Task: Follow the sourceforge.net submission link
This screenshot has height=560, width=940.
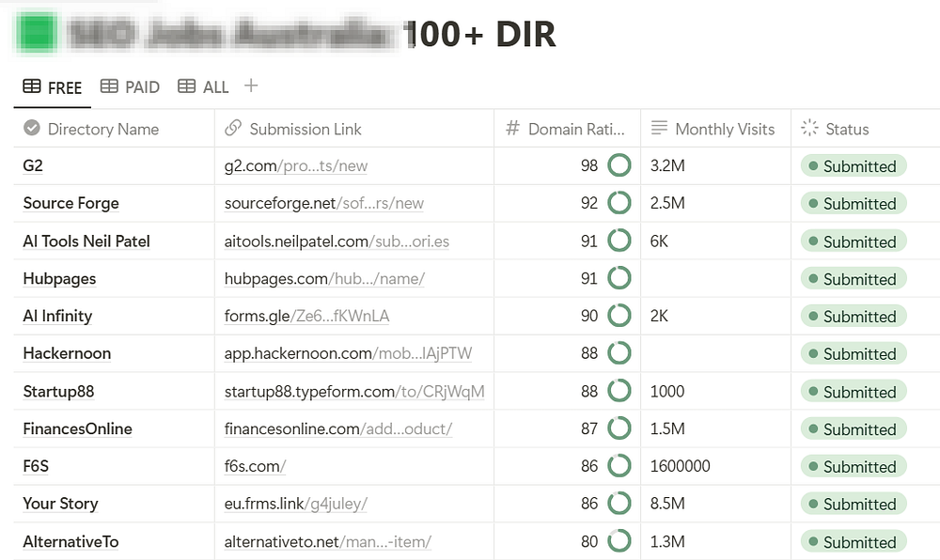Action: (323, 204)
